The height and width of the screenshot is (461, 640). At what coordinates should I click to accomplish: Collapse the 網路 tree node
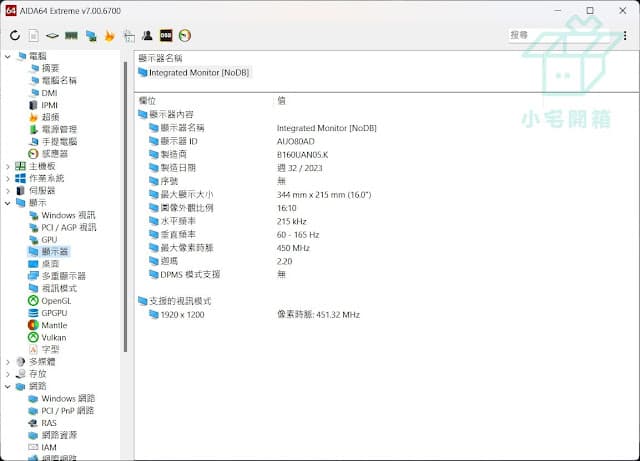7,386
